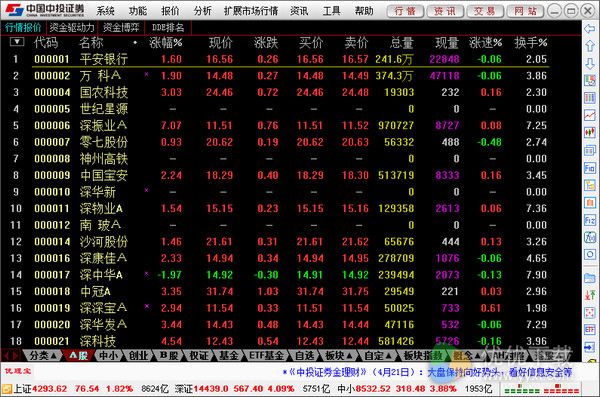Click the multi-window layout icon in sidebar
The height and width of the screenshot is (397, 600).
590,150
